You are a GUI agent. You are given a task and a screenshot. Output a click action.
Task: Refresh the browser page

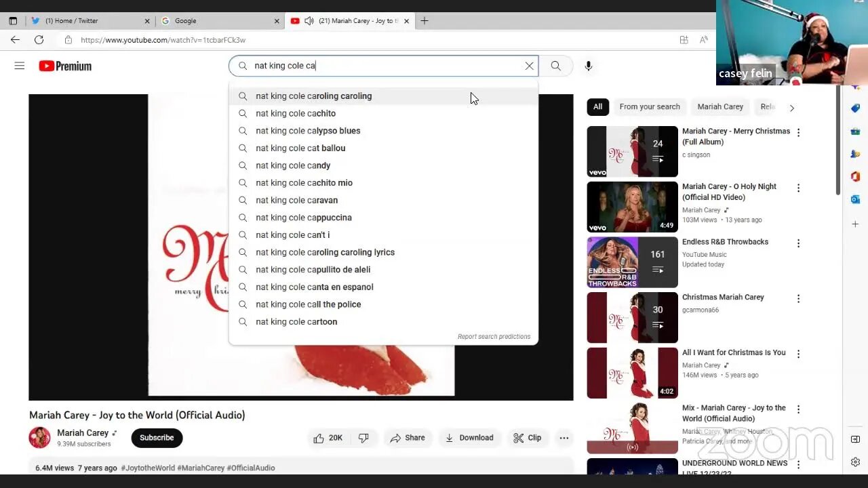pos(39,40)
